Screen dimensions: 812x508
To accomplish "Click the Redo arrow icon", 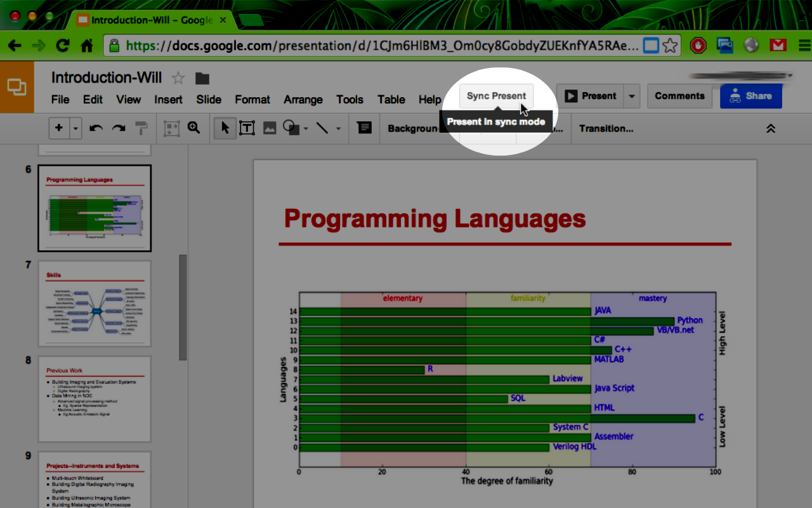I will tap(119, 128).
